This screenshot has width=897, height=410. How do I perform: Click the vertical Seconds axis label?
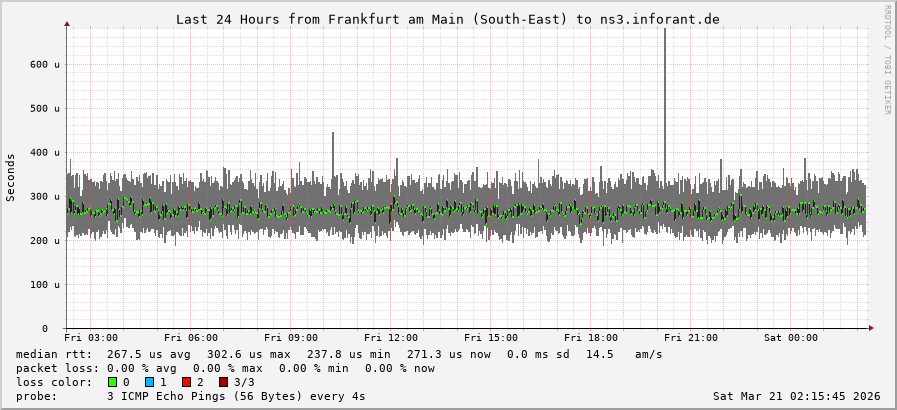click(x=11, y=177)
